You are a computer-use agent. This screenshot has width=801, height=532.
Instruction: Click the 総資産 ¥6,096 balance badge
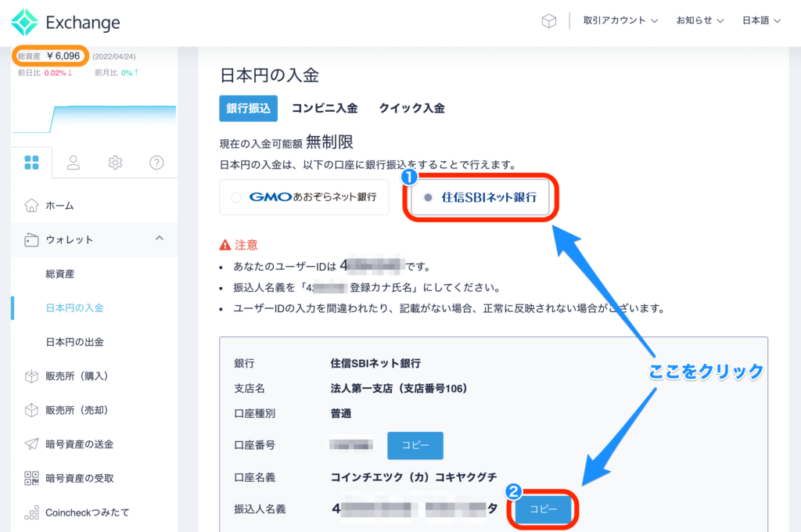pos(49,56)
